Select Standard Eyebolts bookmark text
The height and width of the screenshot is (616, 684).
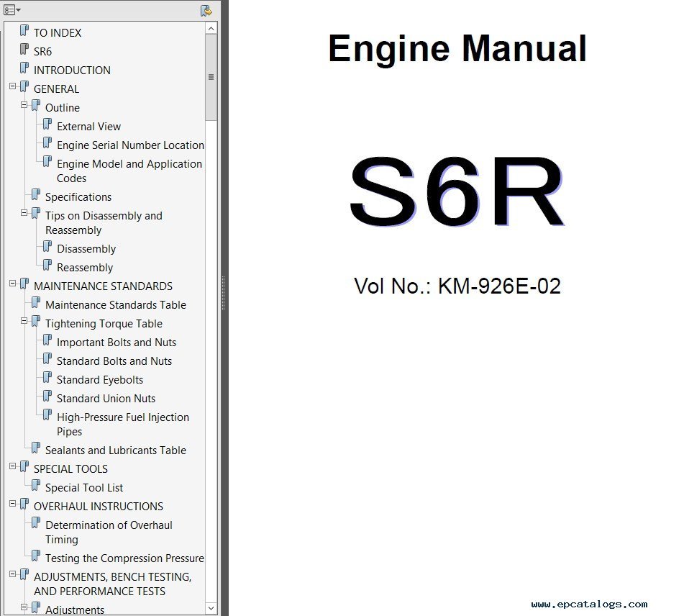coord(100,380)
